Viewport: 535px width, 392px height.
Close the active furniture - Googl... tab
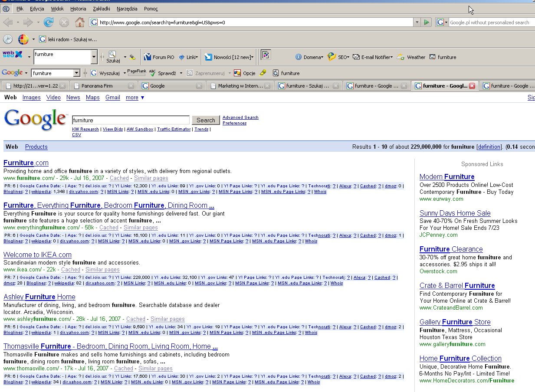472,86
